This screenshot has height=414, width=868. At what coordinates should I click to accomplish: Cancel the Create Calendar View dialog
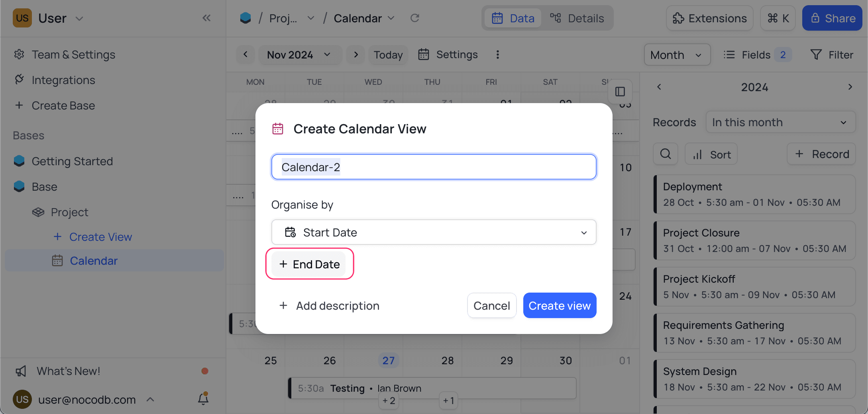click(491, 305)
